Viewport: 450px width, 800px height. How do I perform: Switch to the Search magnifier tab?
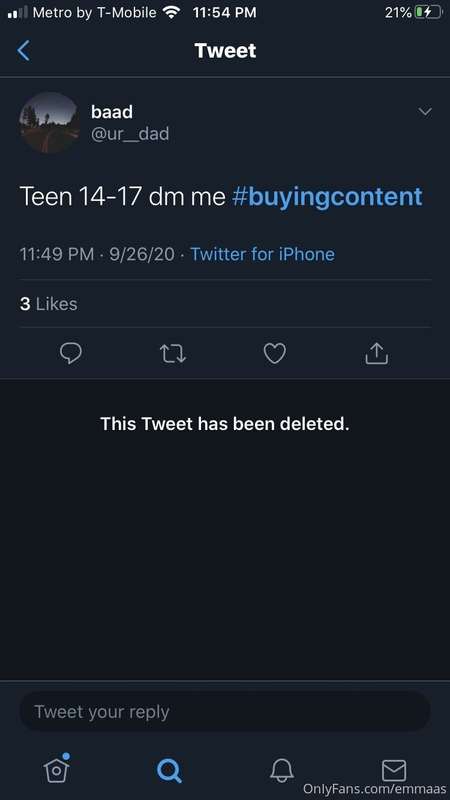point(169,770)
